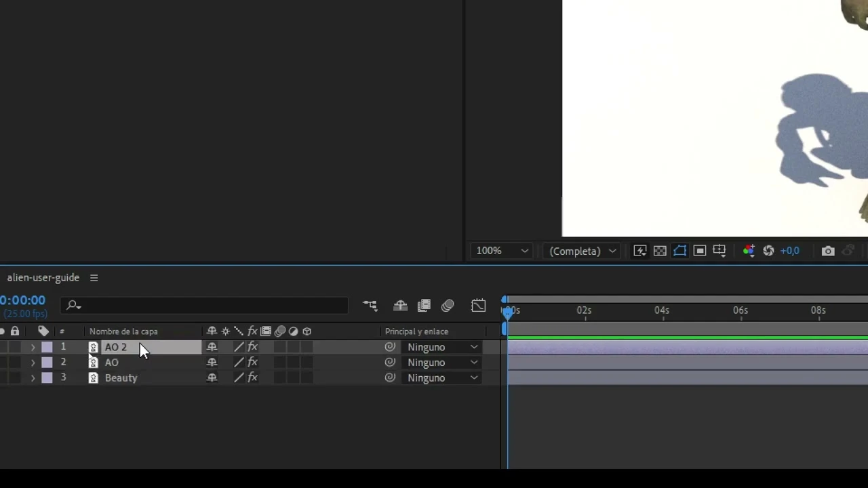Toggle shy switch on AO layer
This screenshot has height=488, width=868.
tap(212, 363)
